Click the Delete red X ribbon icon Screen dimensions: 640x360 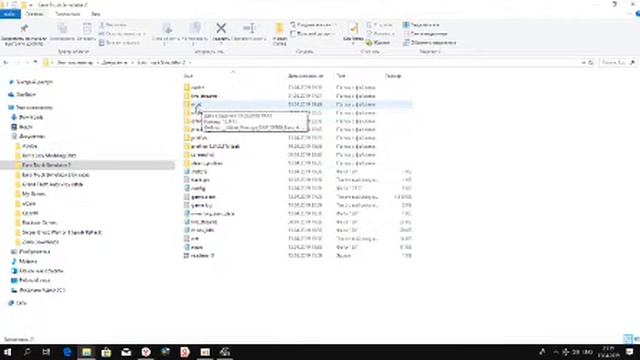click(221, 28)
